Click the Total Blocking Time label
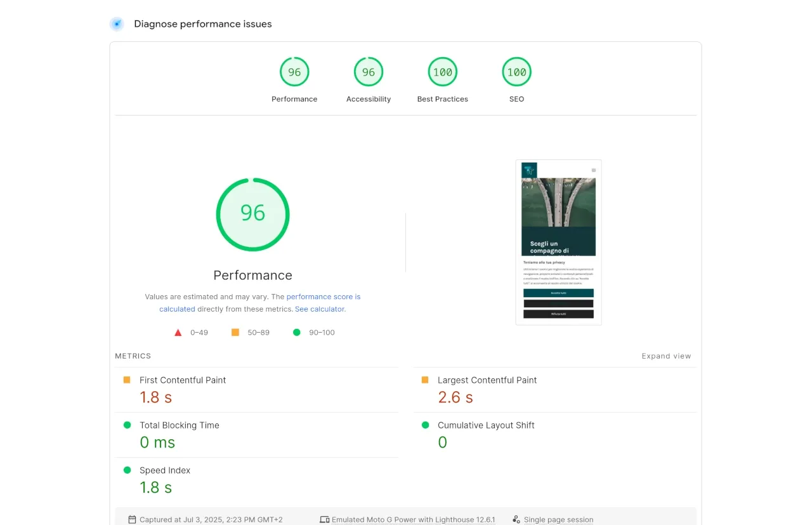This screenshot has height=525, width=812. pyautogui.click(x=180, y=425)
